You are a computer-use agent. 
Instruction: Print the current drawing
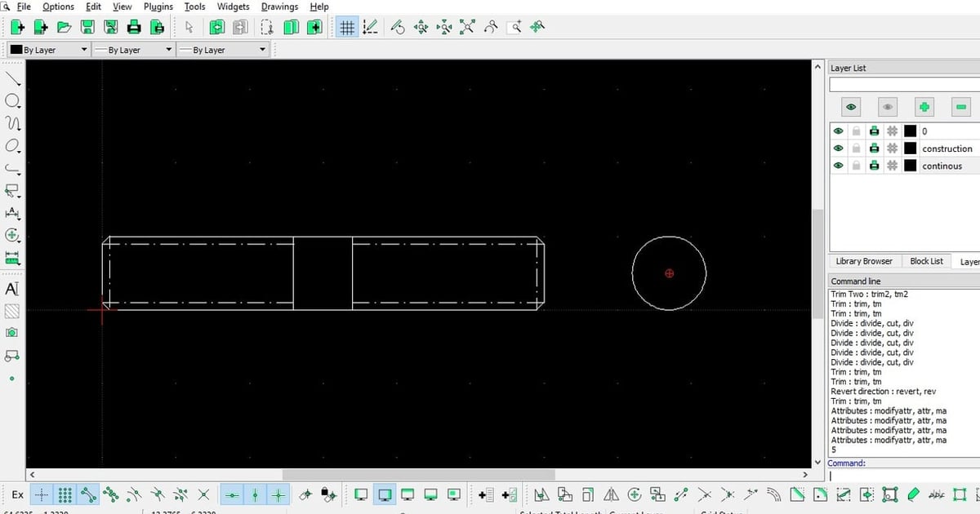pos(133,27)
